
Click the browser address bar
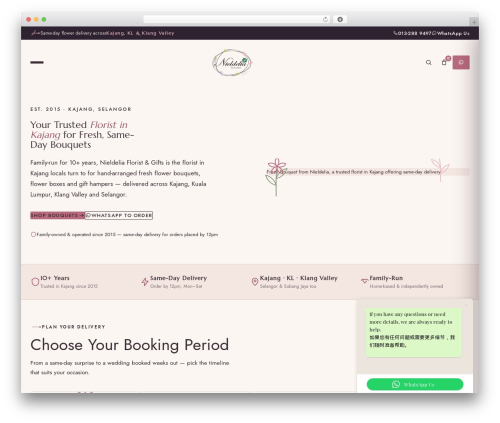pyautogui.click(x=237, y=19)
